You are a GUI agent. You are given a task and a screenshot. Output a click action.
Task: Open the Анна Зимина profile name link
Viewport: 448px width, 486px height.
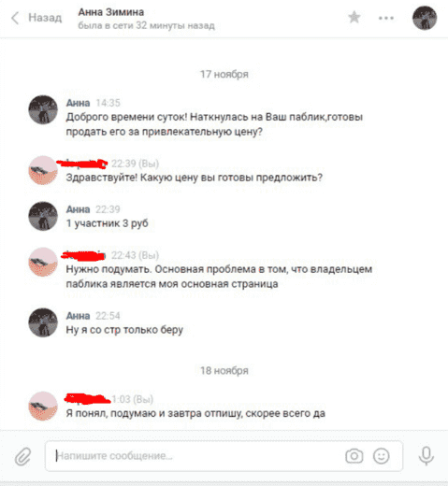pyautogui.click(x=111, y=12)
